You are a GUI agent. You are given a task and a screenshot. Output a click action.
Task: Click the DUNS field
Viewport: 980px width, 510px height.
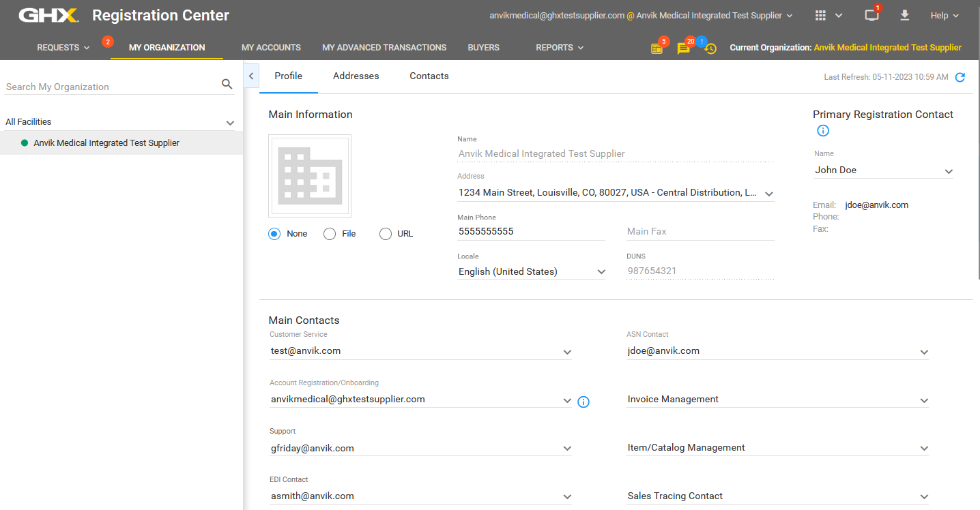tap(700, 271)
